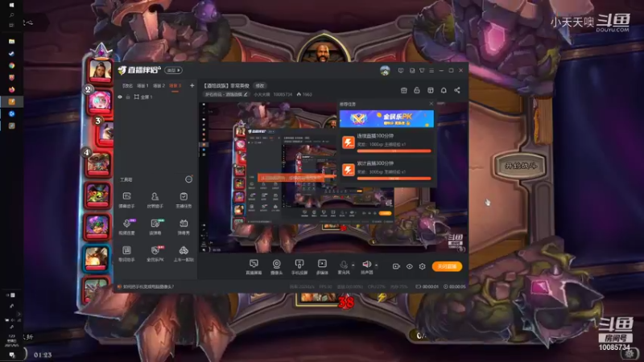Click the stream title 【酒馆战旗】非常英俊
Viewport: 644px width, 362px height.
227,86
